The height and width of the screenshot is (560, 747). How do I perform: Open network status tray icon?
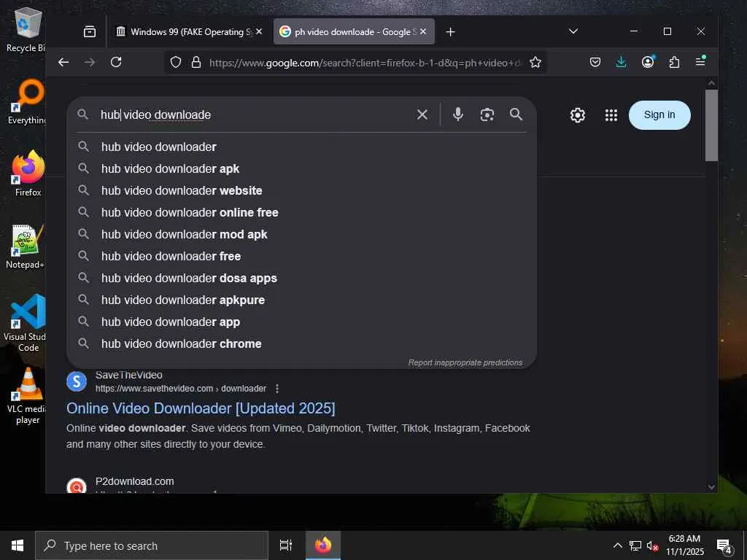[x=635, y=545]
